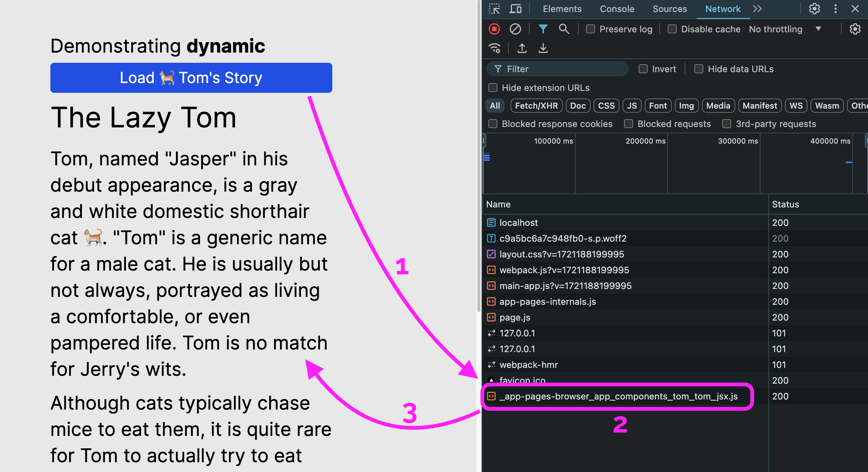Click the clear network log icon

tap(514, 29)
